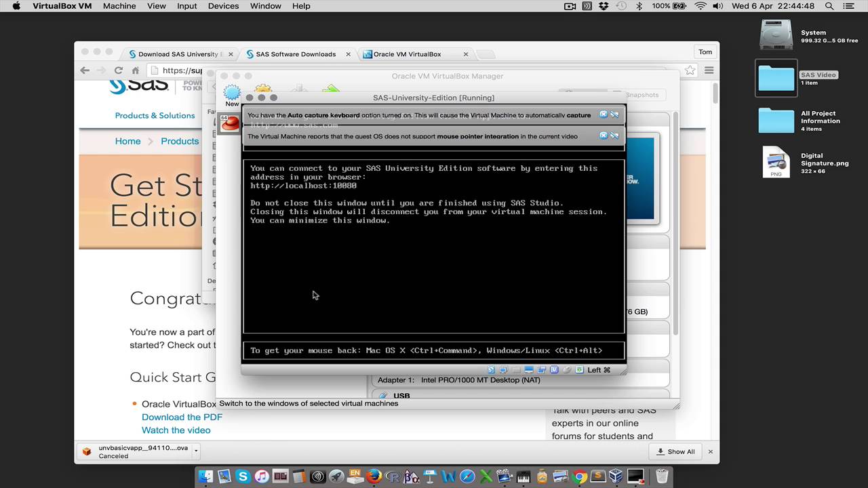Image resolution: width=868 pixels, height=488 pixels.
Task: Reload the Chrome page
Action: (x=119, y=70)
